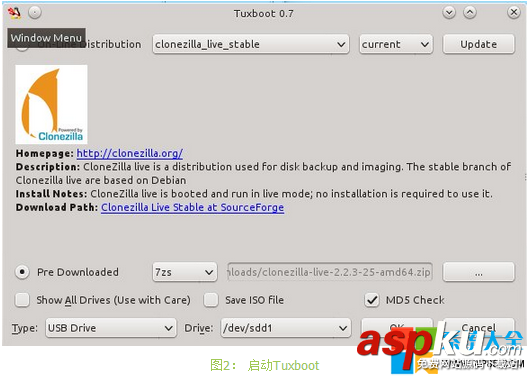This screenshot has width=527, height=376.
Task: Click the browse '...' button
Action: pos(479,272)
